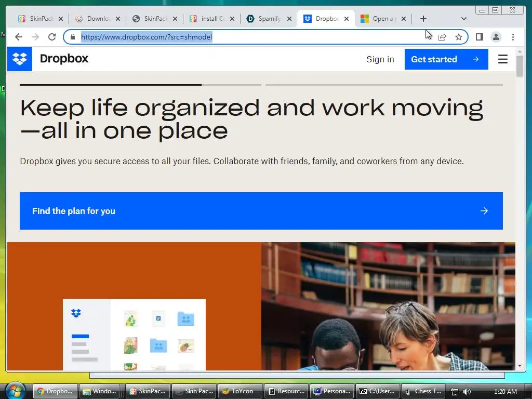Open the browser side panel
The height and width of the screenshot is (399, 532).
[x=480, y=37]
